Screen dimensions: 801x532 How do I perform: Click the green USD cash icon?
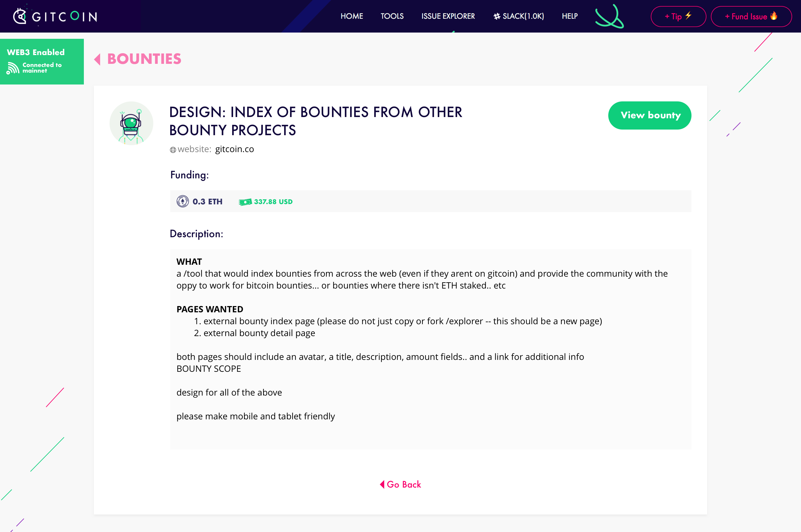(245, 201)
